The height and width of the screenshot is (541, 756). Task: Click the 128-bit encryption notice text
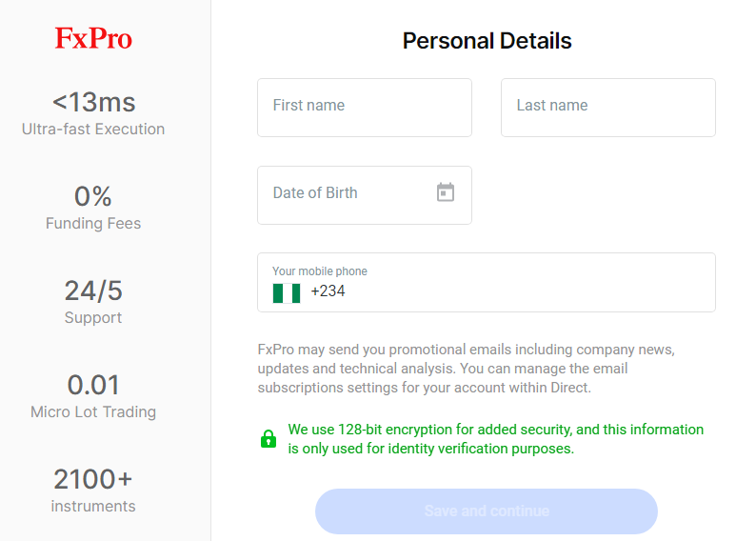click(495, 439)
